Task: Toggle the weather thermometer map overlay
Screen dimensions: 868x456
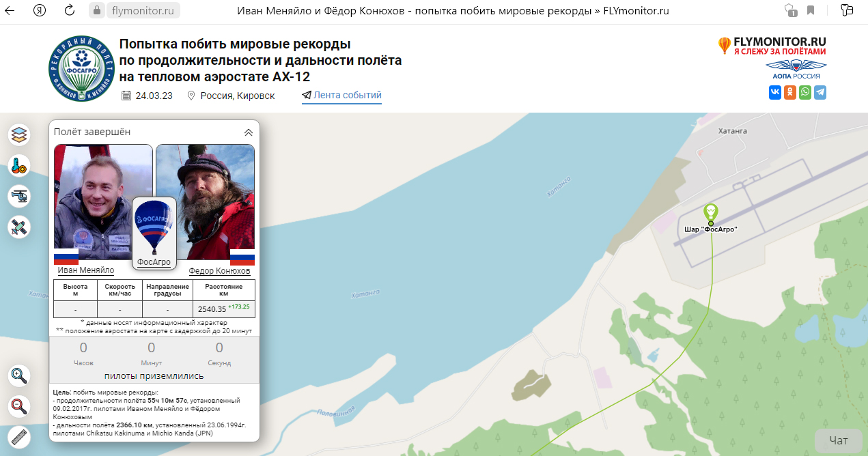Action: click(x=19, y=166)
